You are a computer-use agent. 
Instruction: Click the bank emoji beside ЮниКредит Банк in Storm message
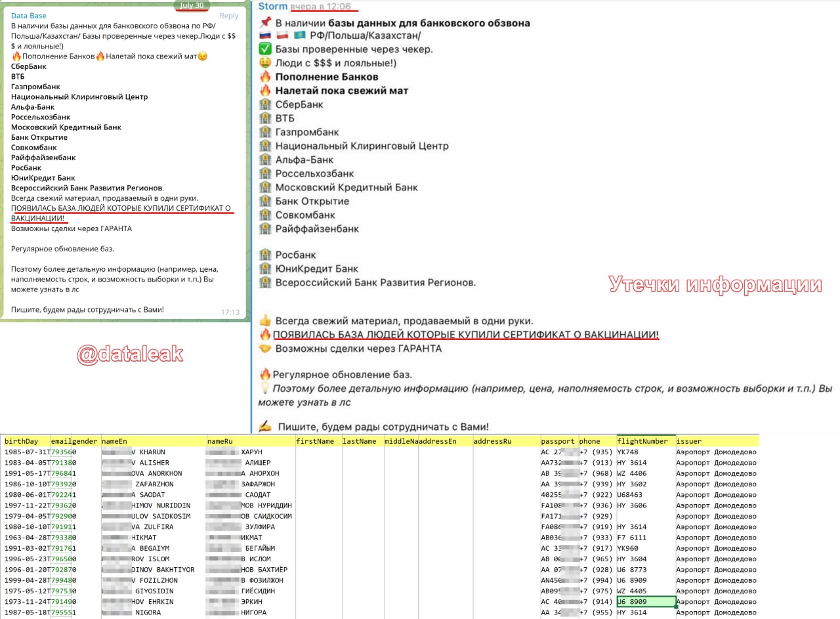click(265, 268)
